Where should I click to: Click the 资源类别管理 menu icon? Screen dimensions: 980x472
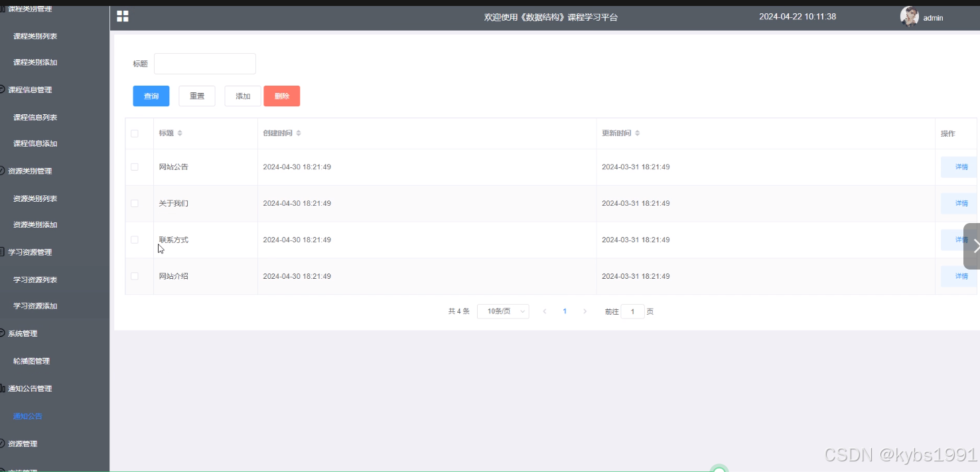tap(3, 171)
